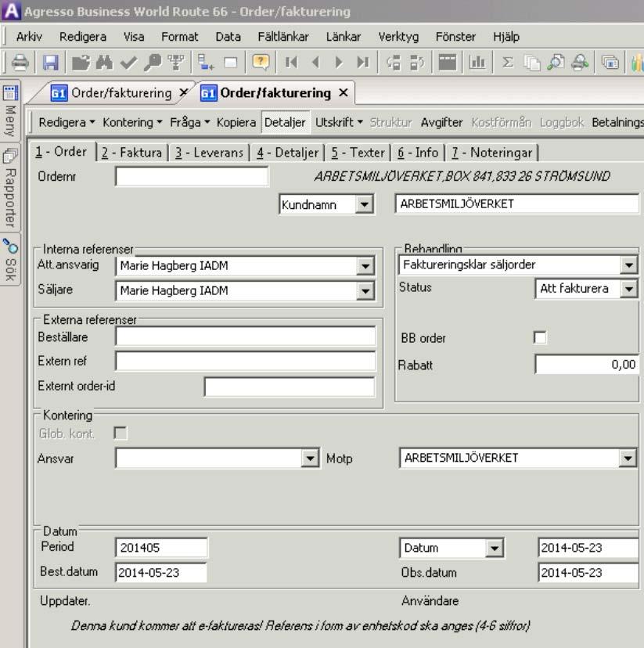Open the Redigera toolbar dropdown menu
The image size is (644, 648).
pos(67,122)
